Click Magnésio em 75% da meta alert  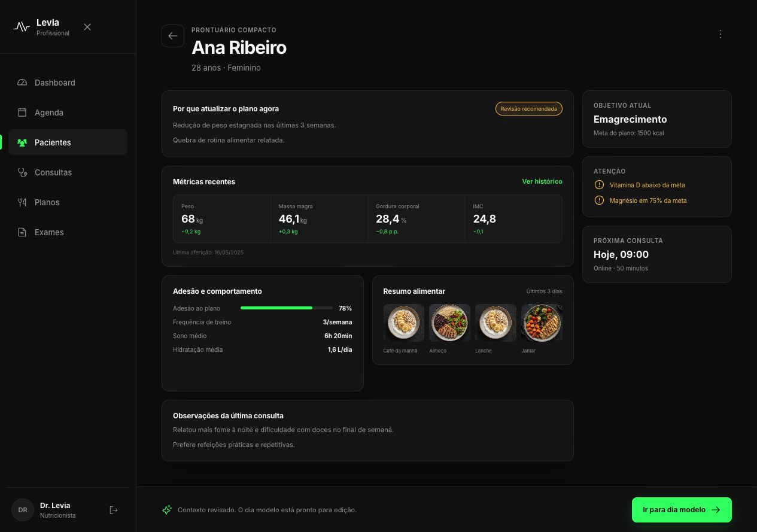(648, 200)
